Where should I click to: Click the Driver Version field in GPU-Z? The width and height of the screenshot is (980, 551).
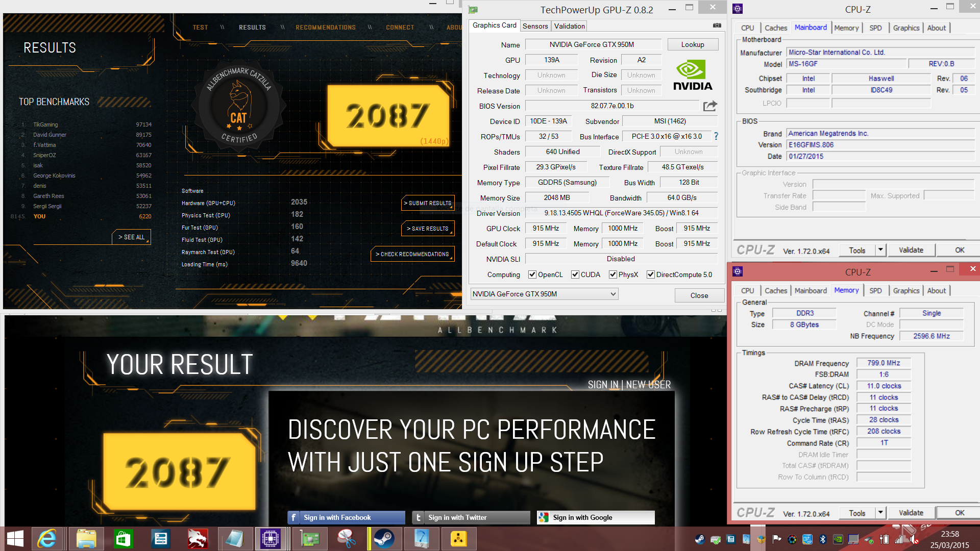621,213
